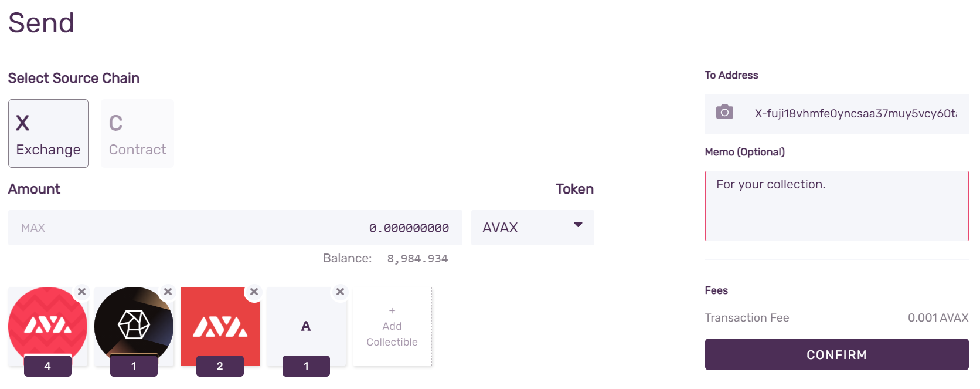Image resolution: width=980 pixels, height=389 pixels.
Task: Click the letter A collectible card
Action: coord(306,326)
